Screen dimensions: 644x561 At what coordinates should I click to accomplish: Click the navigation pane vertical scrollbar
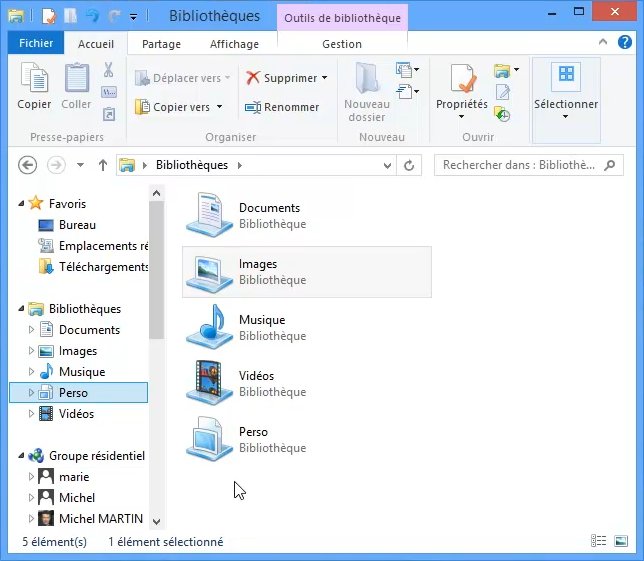156,270
